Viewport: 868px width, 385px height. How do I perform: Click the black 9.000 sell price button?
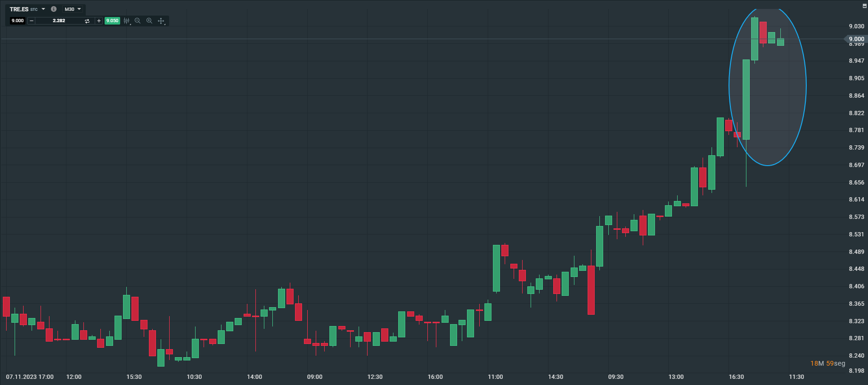pos(17,21)
